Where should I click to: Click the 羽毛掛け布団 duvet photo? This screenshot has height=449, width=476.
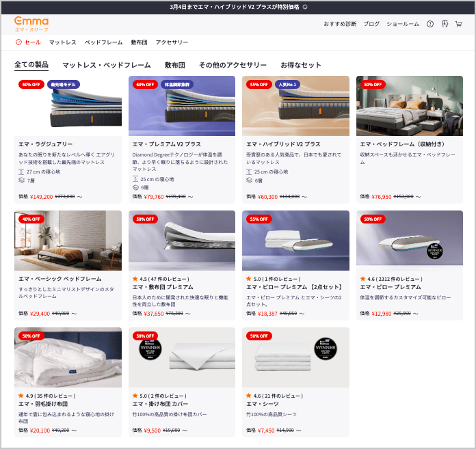point(68,357)
